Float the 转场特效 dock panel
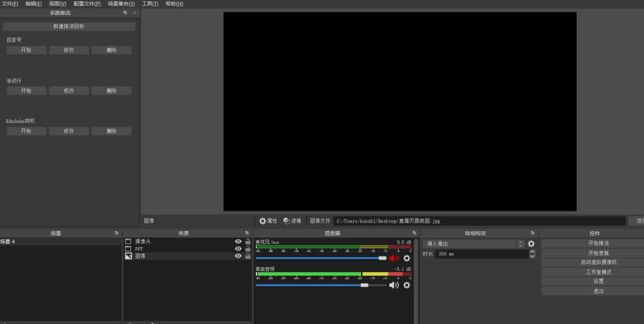 532,233
